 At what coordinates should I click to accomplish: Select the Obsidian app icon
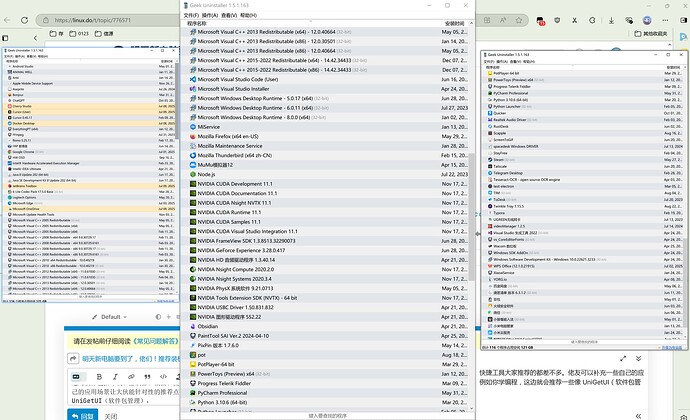193,326
